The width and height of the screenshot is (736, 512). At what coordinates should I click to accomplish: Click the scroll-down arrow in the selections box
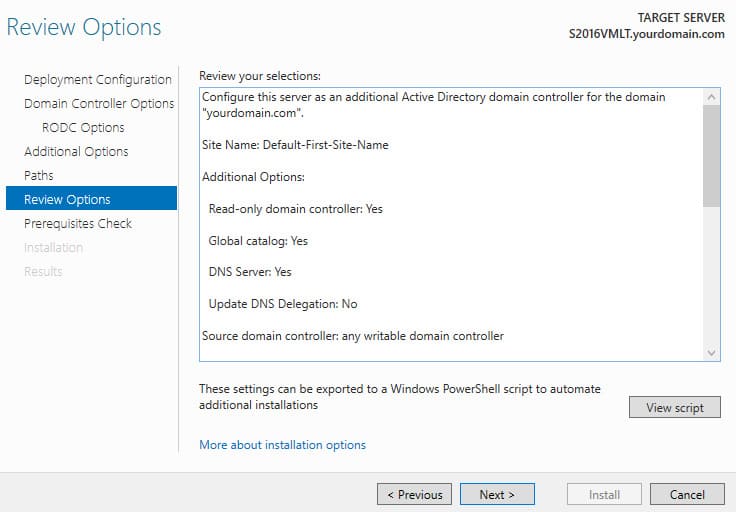pos(711,352)
